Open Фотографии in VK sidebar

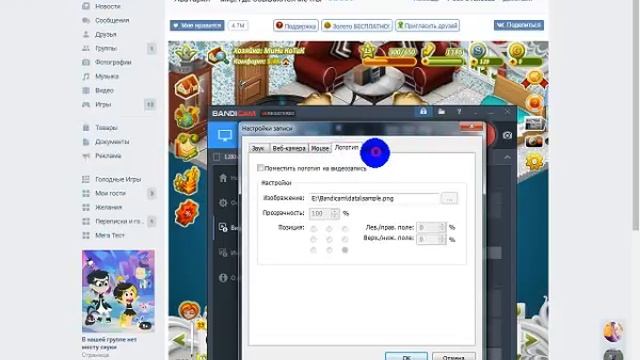tap(113, 62)
